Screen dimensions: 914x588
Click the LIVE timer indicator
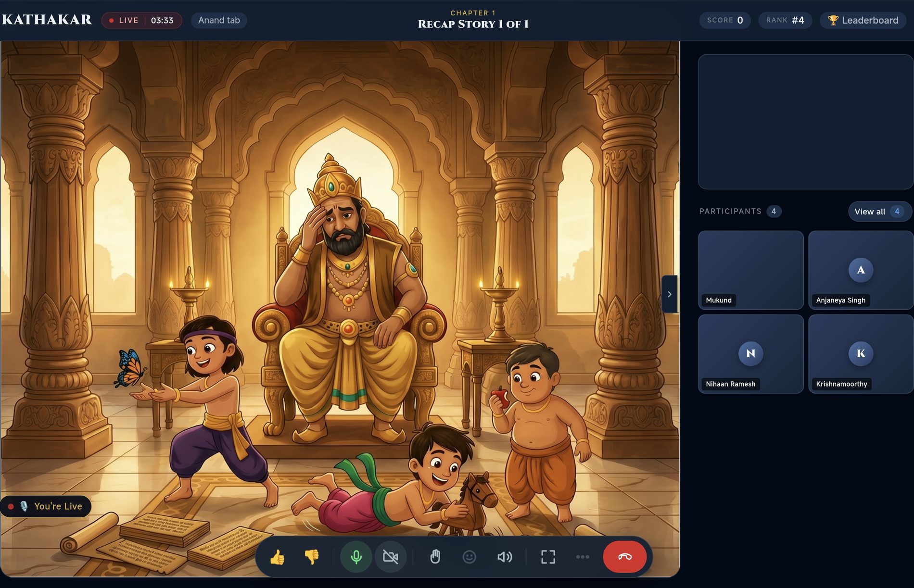pos(141,20)
